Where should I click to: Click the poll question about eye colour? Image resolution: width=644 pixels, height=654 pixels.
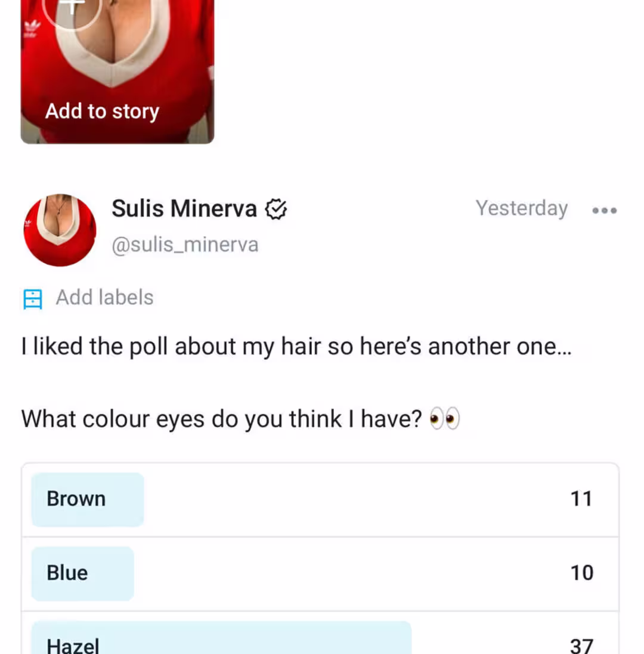coord(222,419)
